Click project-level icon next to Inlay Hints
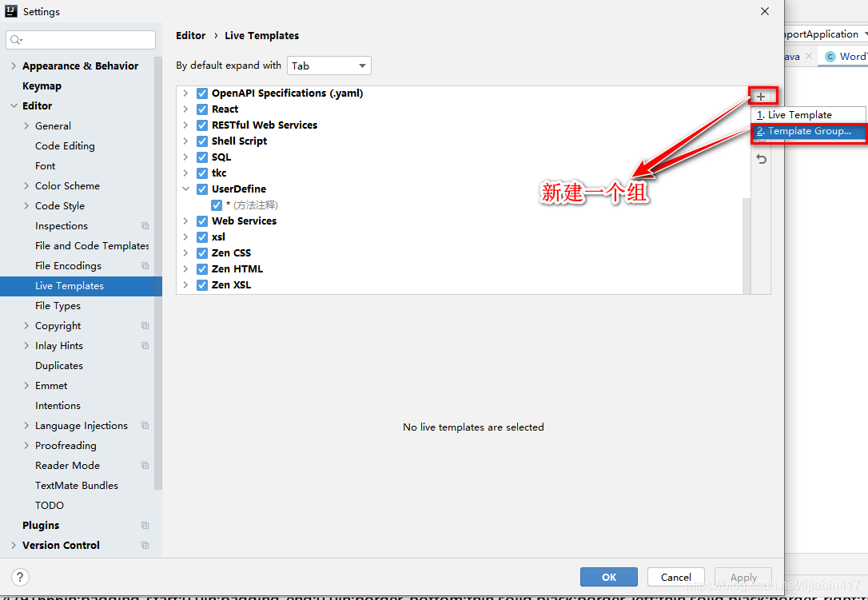This screenshot has height=600, width=868. 145,345
